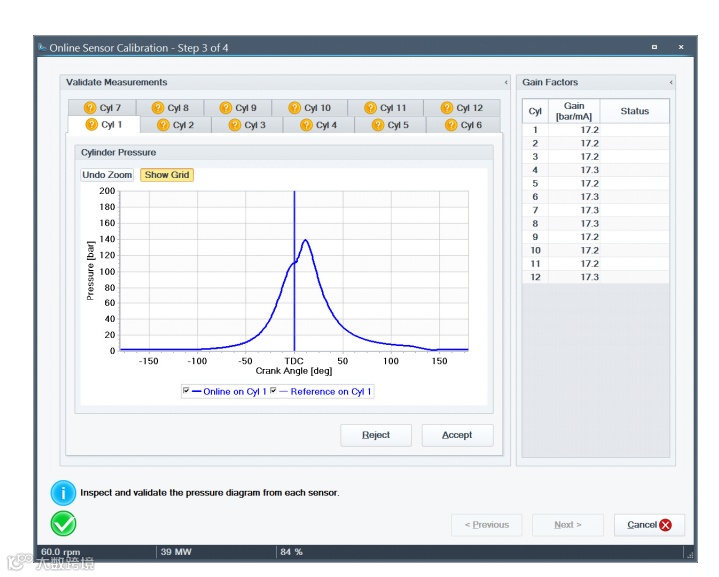
Task: Collapse the Gain Factors panel
Action: 671,83
